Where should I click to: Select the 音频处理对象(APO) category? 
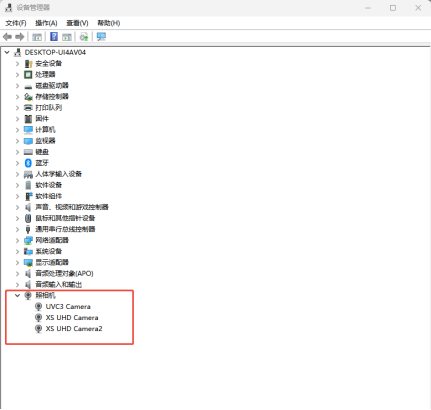coord(64,274)
